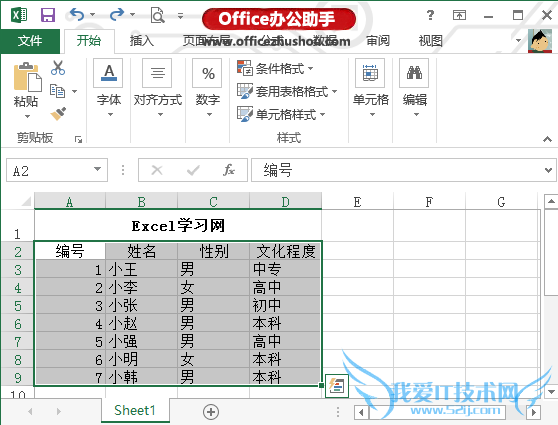Screen dimensions: 558x425
Task: Copy selection with the copy icon
Action: tap(57, 91)
